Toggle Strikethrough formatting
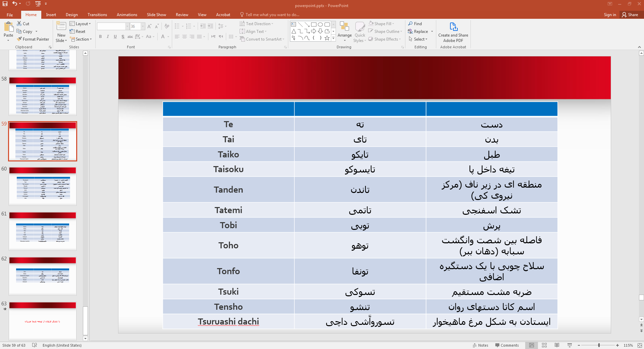644x349 pixels. [130, 37]
